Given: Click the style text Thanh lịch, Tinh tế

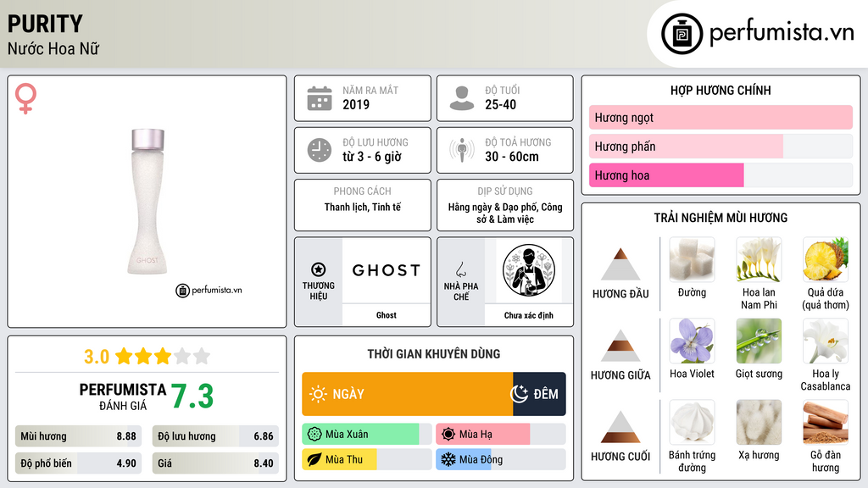Looking at the screenshot, I should [x=363, y=207].
